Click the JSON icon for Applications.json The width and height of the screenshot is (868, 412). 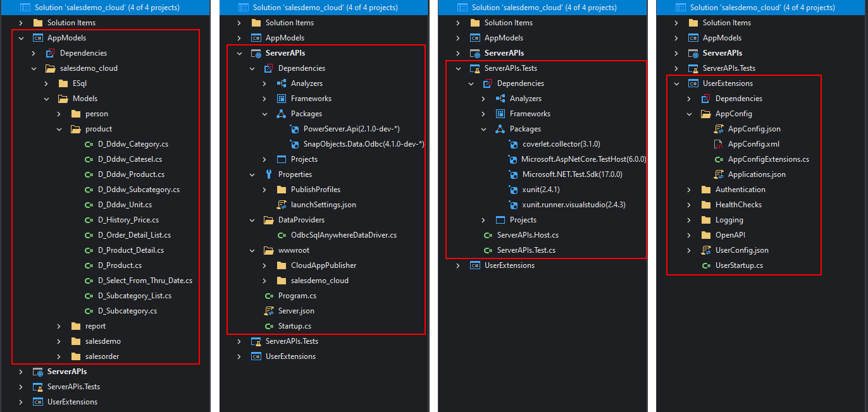[719, 174]
